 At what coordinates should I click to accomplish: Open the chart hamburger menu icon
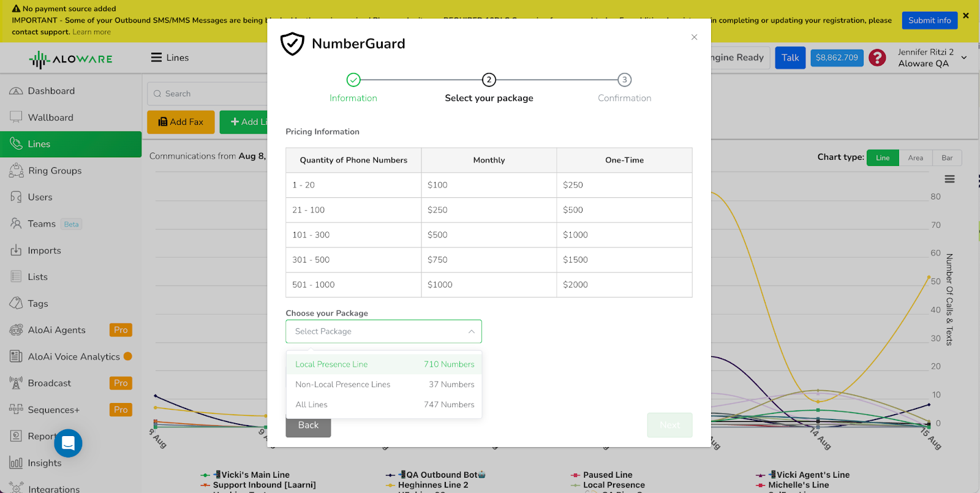click(x=949, y=179)
